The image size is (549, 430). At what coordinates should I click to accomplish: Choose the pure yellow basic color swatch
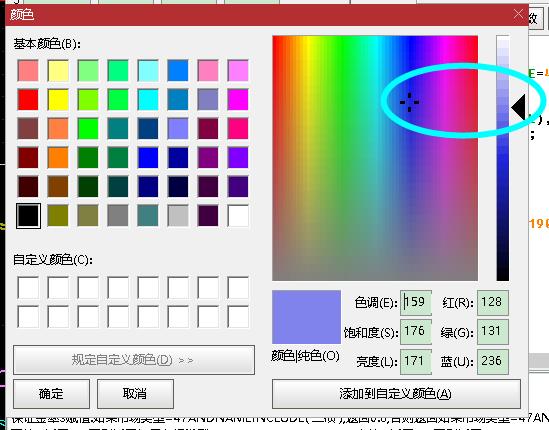coord(58,99)
